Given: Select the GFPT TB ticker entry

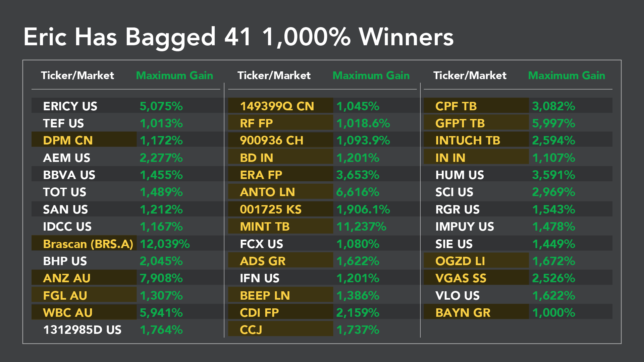Looking at the screenshot, I should [x=460, y=123].
